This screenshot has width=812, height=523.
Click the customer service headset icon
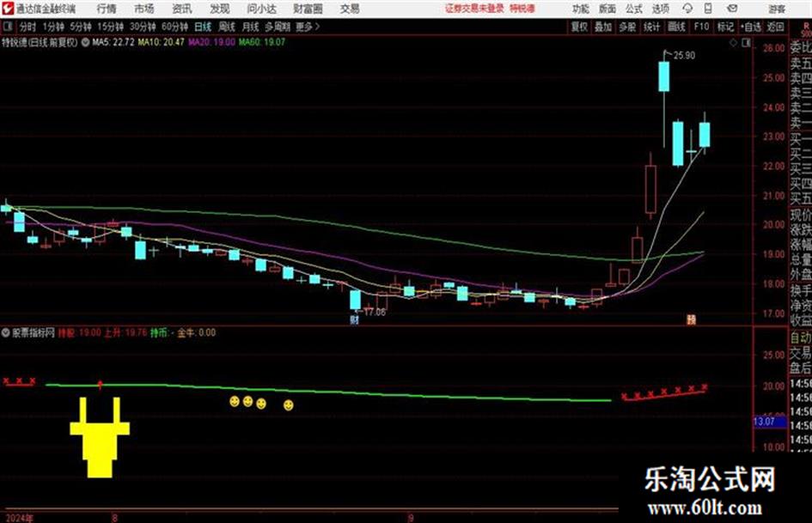click(x=687, y=9)
